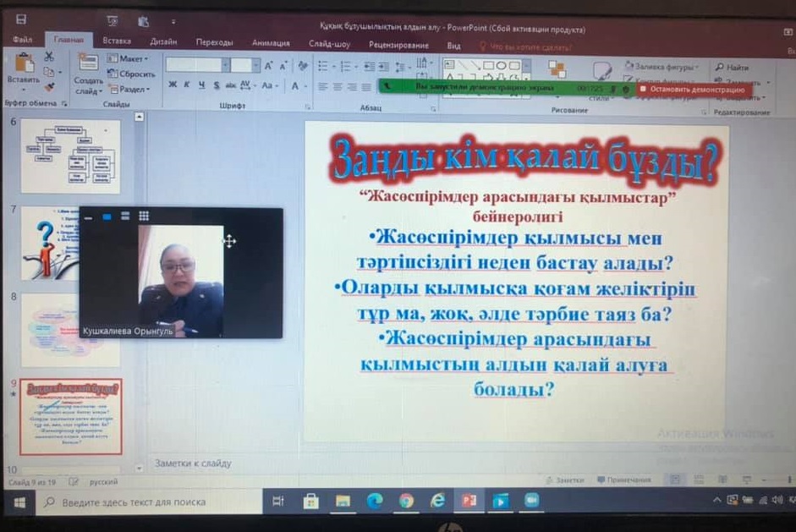The image size is (796, 532).
Task: Minimize the floating Zoom video panel
Action: click(x=88, y=217)
